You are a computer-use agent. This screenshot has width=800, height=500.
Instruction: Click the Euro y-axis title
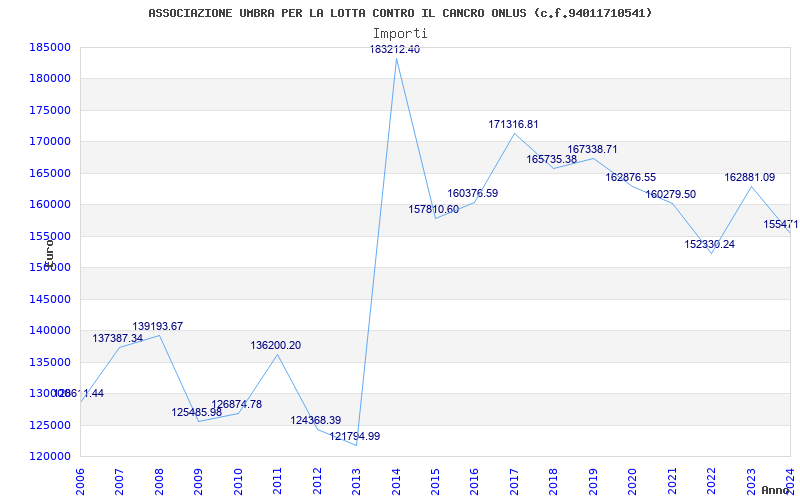coord(49,254)
